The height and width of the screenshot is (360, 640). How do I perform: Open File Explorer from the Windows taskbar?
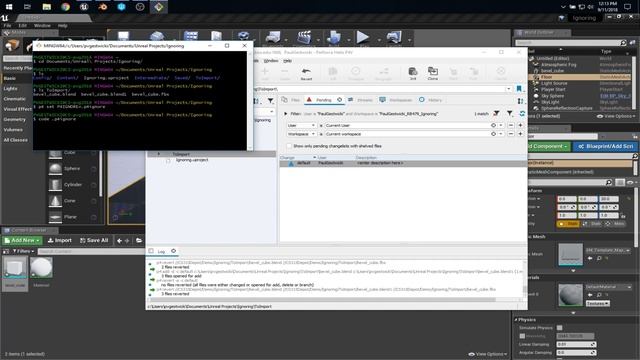click(47, 7)
